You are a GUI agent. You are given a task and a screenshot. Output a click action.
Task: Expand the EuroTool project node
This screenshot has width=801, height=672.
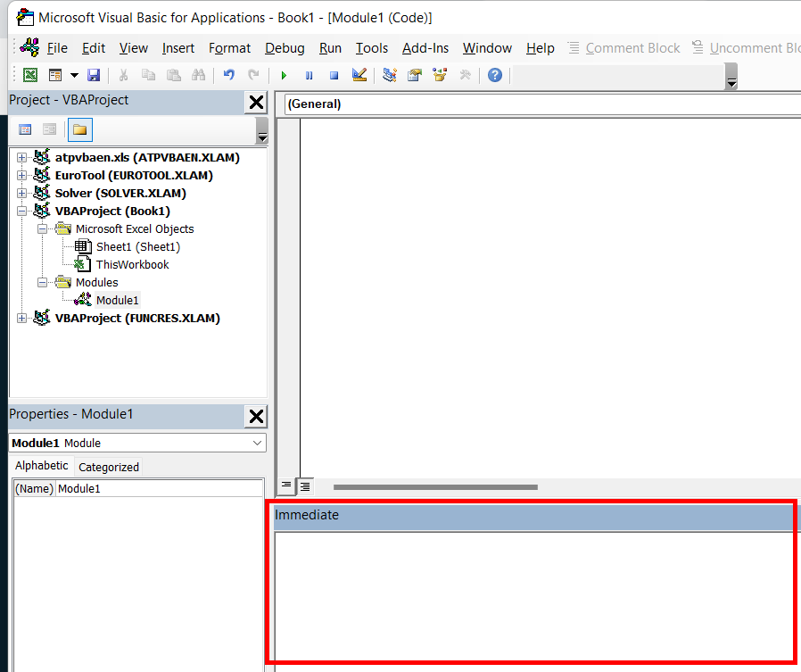point(21,175)
